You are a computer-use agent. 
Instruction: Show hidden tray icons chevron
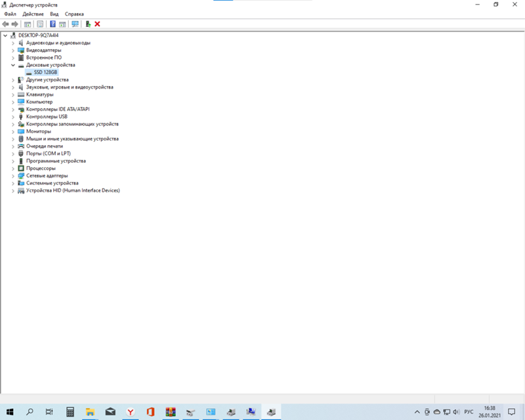pyautogui.click(x=417, y=411)
